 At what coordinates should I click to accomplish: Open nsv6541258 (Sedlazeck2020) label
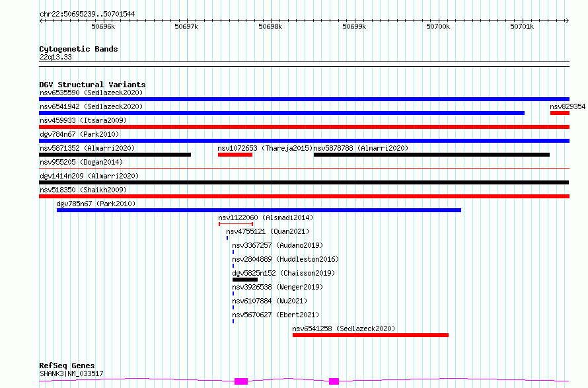pyautogui.click(x=344, y=329)
